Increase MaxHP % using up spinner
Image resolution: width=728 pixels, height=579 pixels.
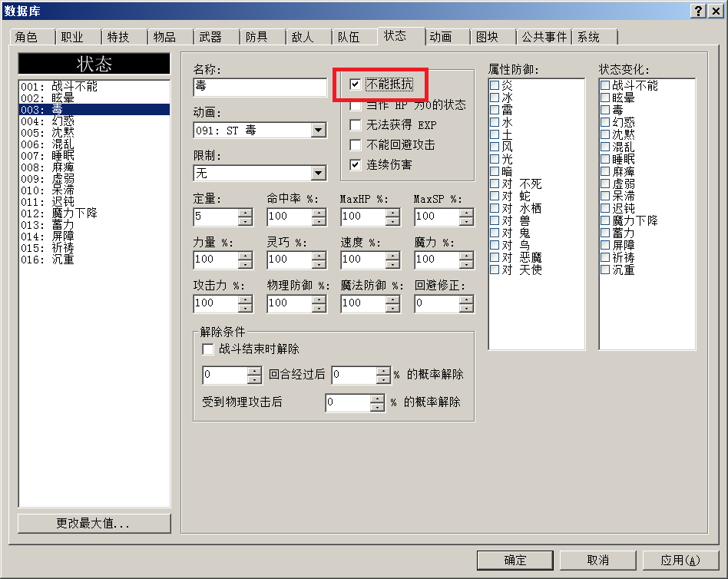pos(392,213)
